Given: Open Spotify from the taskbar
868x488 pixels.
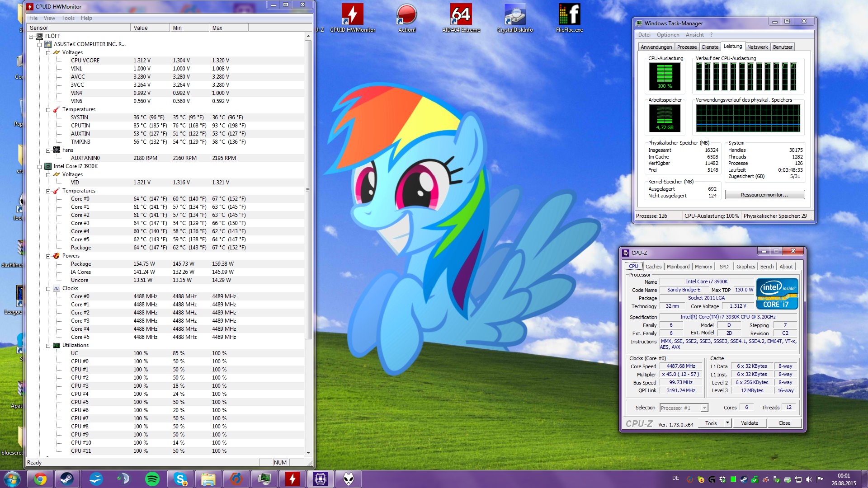Looking at the screenshot, I should (x=152, y=479).
